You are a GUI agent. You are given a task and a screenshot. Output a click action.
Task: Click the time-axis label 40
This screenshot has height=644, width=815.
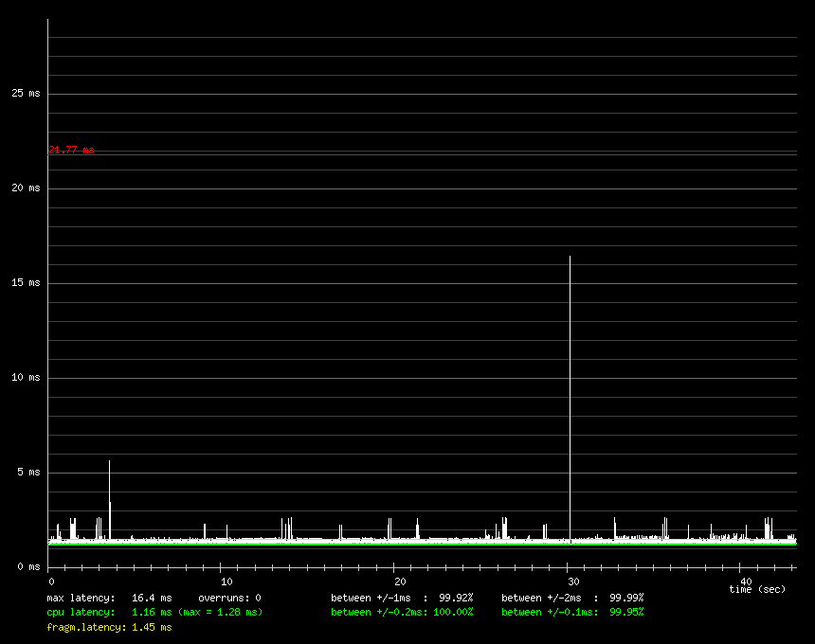[746, 581]
